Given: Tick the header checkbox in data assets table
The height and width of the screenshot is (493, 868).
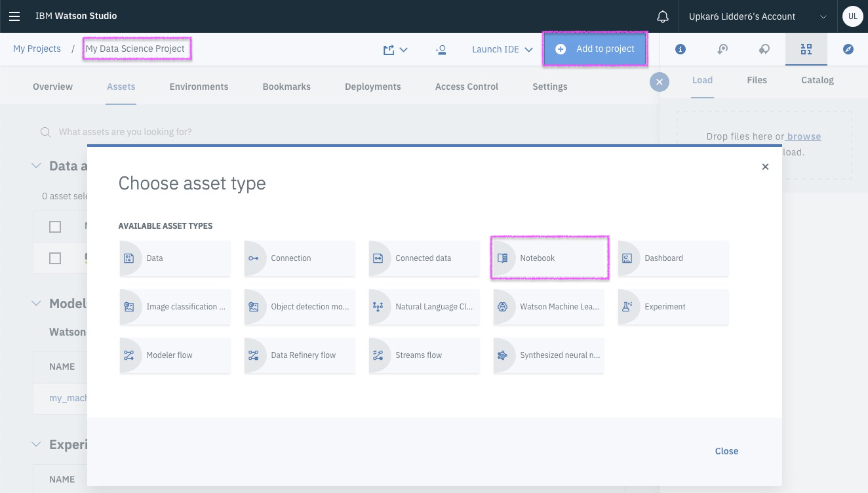Looking at the screenshot, I should [x=55, y=226].
